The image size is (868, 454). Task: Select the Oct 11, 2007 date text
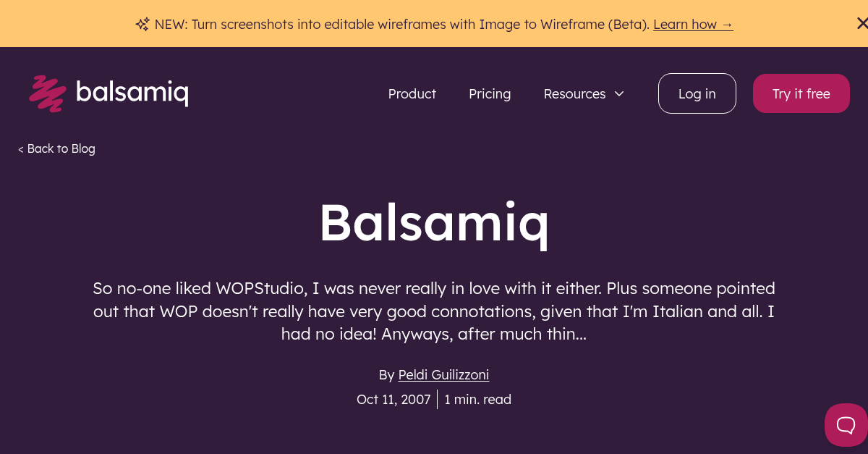click(x=393, y=399)
